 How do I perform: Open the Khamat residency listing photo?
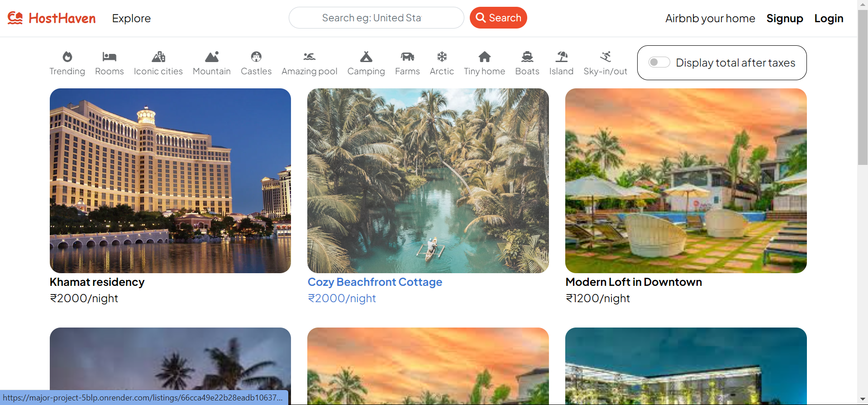170,180
